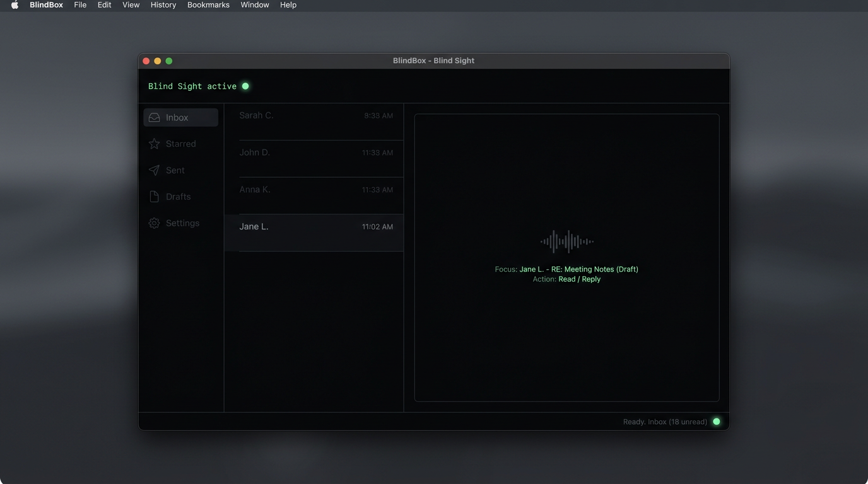Open the Bookmarks menu
Image resolution: width=868 pixels, height=484 pixels.
[x=208, y=5]
